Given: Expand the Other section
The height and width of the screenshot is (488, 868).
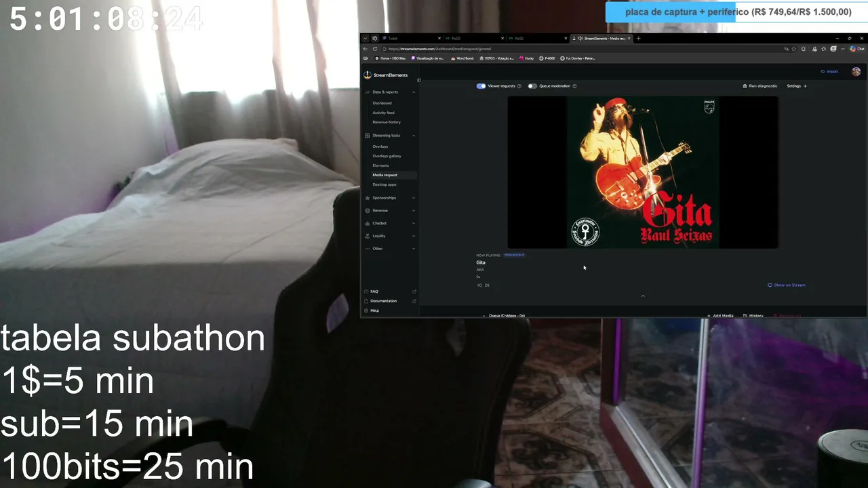Looking at the screenshot, I should point(414,249).
